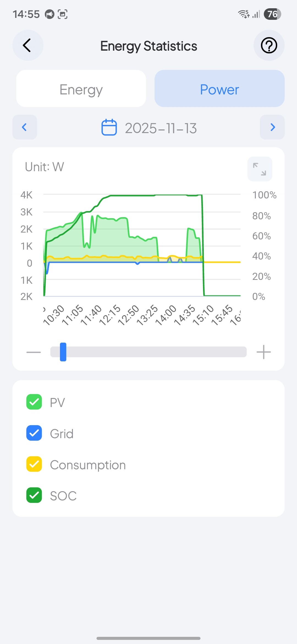
Task: Open the help question mark icon
Action: tap(269, 45)
